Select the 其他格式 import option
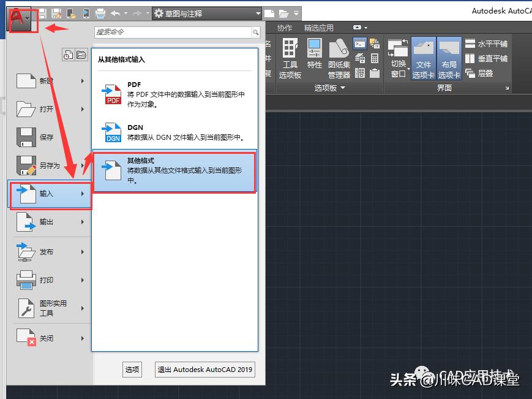 coord(174,170)
